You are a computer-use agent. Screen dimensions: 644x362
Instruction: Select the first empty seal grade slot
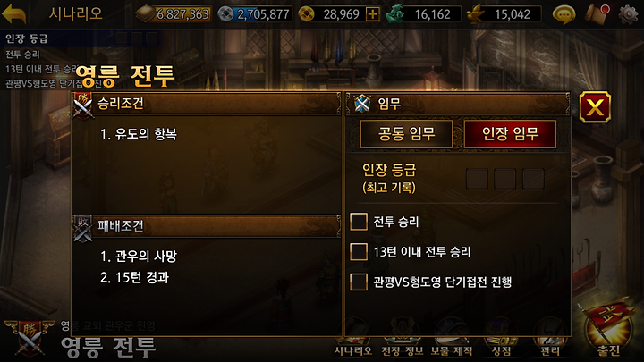tap(477, 179)
